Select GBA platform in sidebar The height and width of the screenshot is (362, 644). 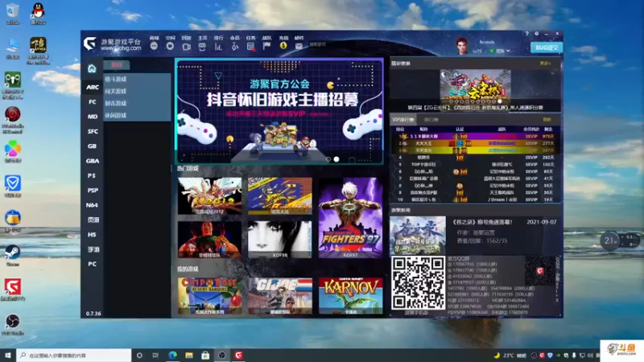[92, 161]
